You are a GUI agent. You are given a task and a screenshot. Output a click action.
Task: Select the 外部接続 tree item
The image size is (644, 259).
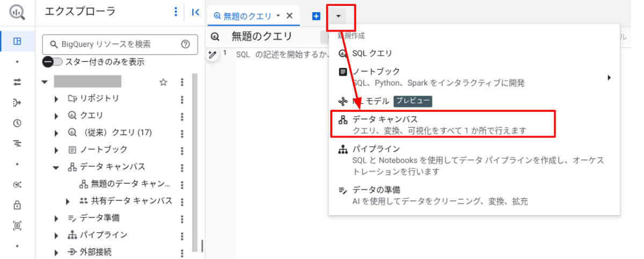click(90, 252)
